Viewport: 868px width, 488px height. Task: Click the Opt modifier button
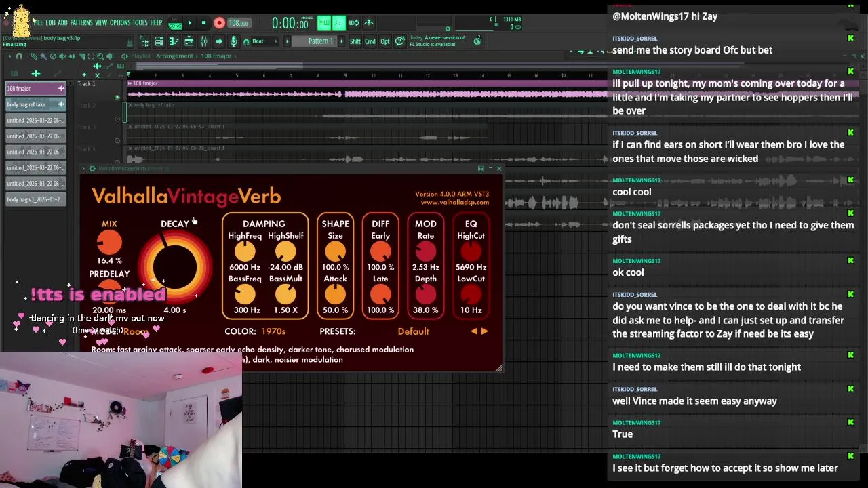click(x=385, y=41)
